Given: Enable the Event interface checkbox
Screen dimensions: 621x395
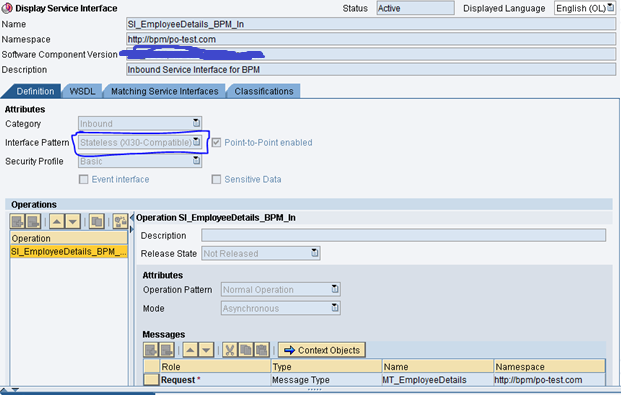Looking at the screenshot, I should [84, 179].
